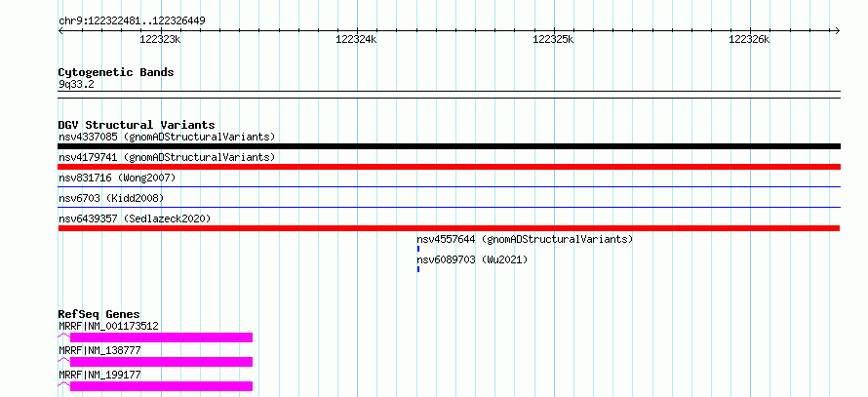Select the magenta MRRF NM_199177 exon bar
The width and height of the screenshot is (868, 397).
(x=161, y=386)
